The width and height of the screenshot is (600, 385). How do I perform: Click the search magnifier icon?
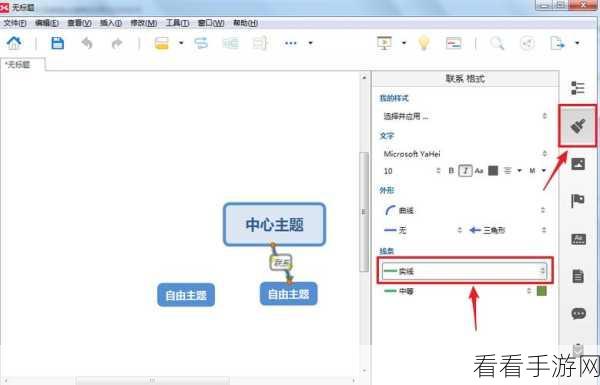coord(497,43)
